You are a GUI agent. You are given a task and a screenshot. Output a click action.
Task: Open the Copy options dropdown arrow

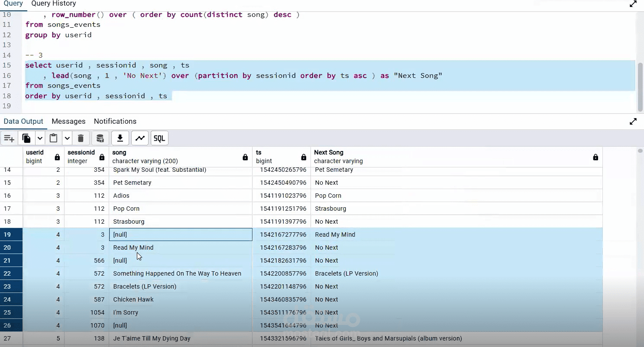40,138
